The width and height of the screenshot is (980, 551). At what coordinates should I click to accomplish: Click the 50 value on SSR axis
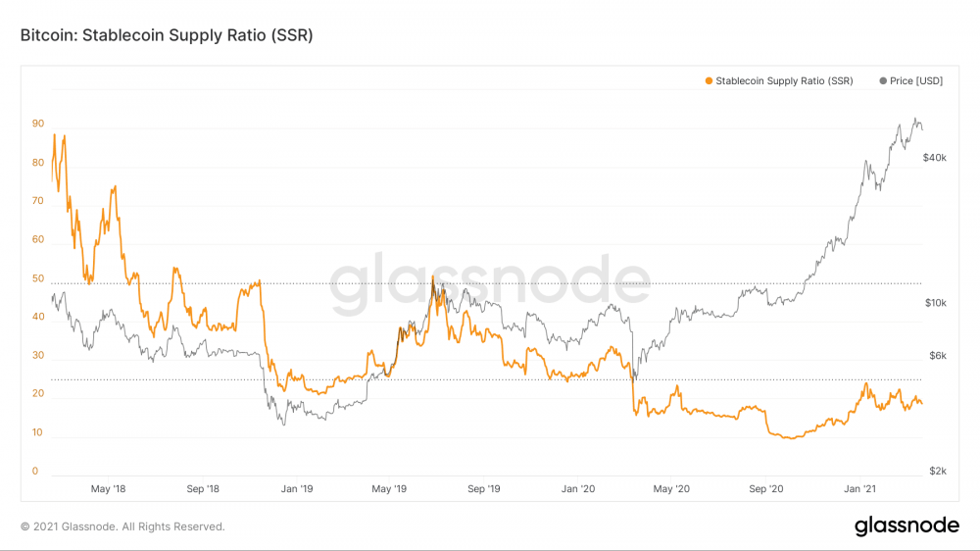pos(37,278)
